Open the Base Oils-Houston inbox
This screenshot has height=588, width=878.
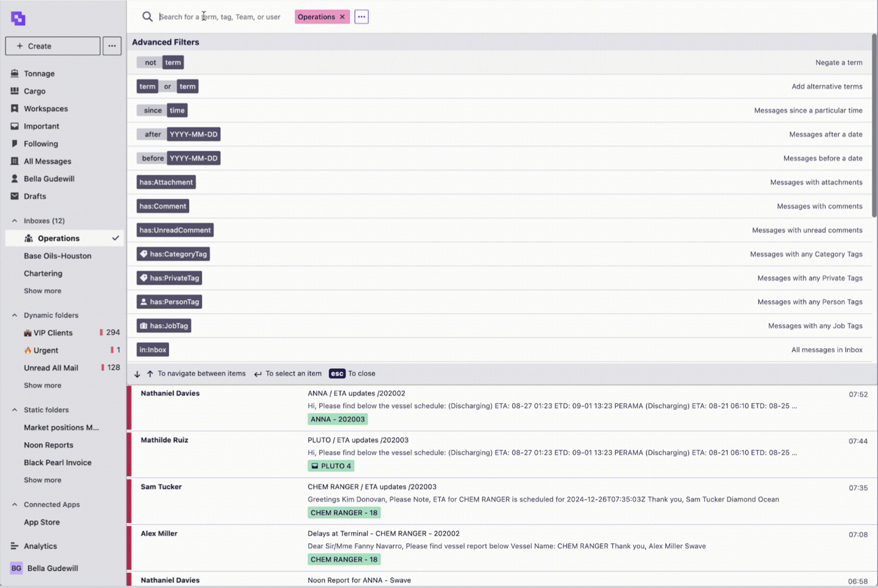point(58,256)
